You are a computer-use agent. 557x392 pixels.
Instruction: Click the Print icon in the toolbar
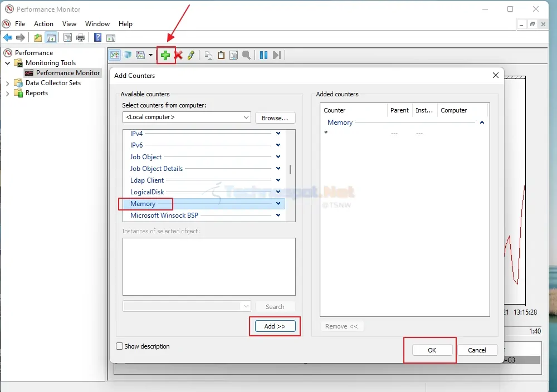(81, 38)
